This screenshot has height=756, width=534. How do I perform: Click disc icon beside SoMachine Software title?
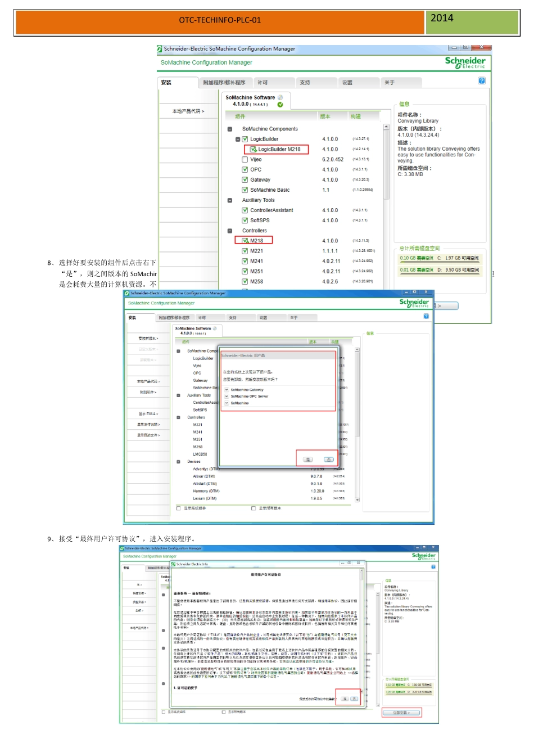click(x=280, y=97)
